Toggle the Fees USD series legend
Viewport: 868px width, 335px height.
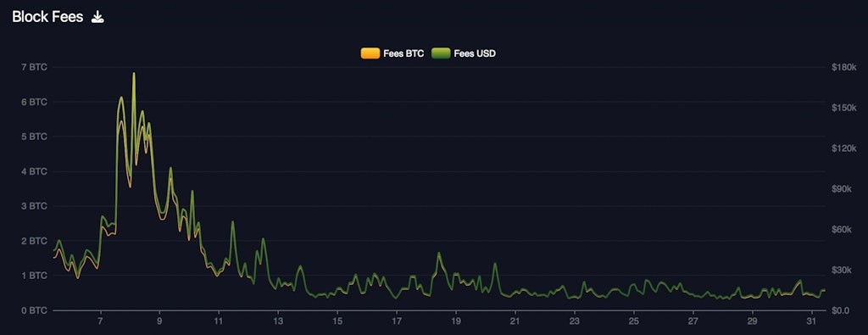[464, 53]
